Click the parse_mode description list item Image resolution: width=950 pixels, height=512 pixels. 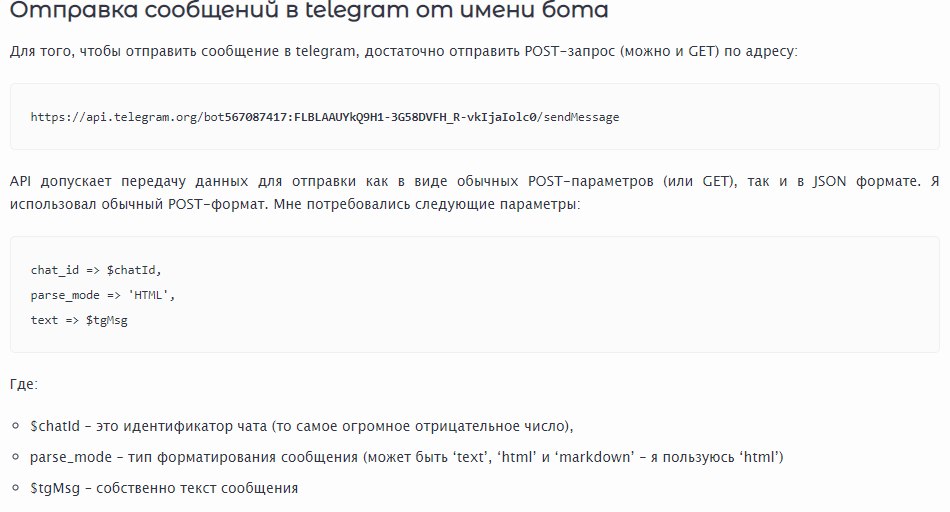[x=406, y=457]
